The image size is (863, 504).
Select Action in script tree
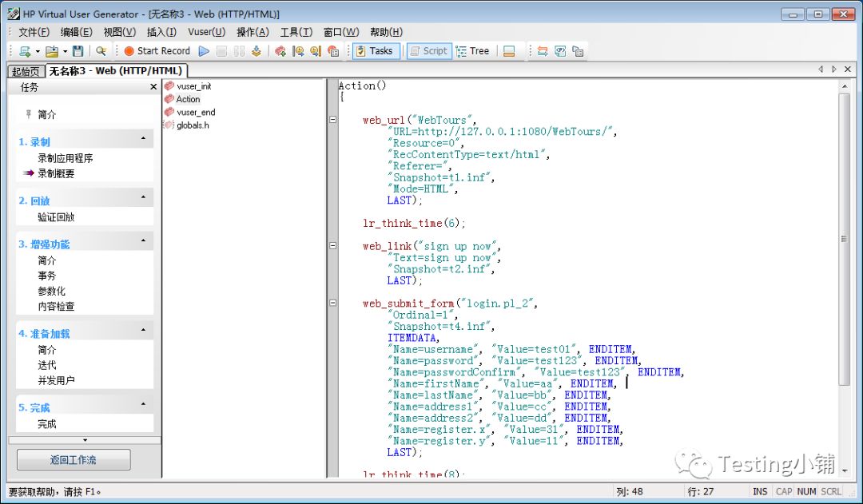click(182, 99)
